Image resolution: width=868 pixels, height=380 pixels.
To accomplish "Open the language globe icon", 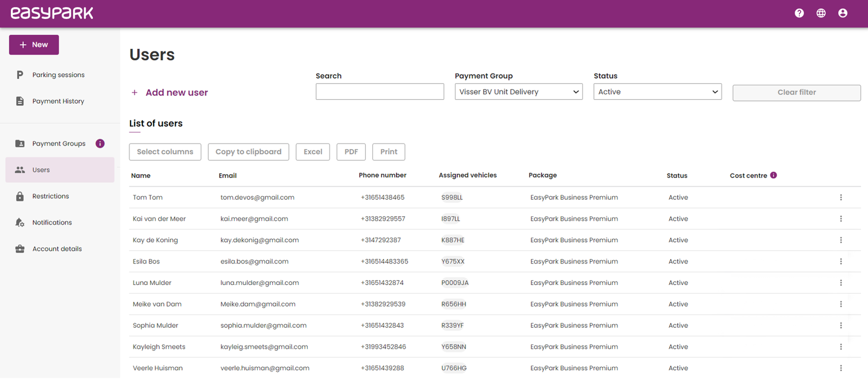I will tap(821, 13).
